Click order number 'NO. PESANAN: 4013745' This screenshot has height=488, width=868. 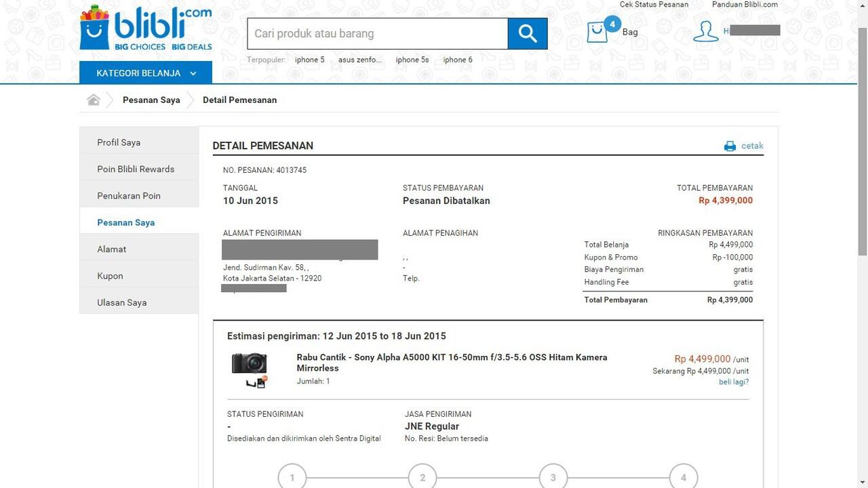(x=264, y=170)
